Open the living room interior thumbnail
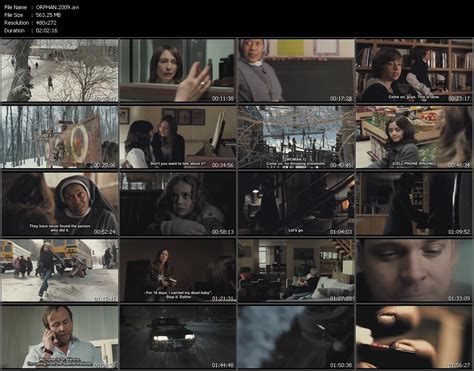This screenshot has height=371, width=474. [296, 270]
